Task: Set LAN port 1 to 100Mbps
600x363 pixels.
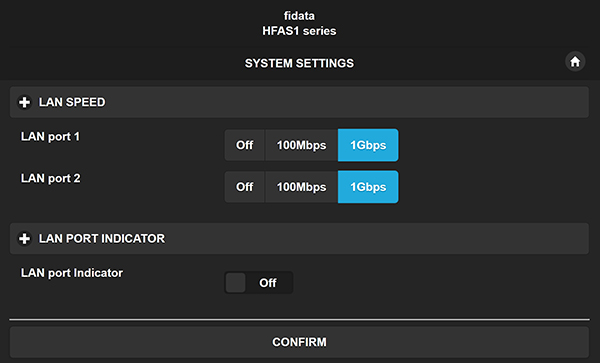Action: coord(302,145)
